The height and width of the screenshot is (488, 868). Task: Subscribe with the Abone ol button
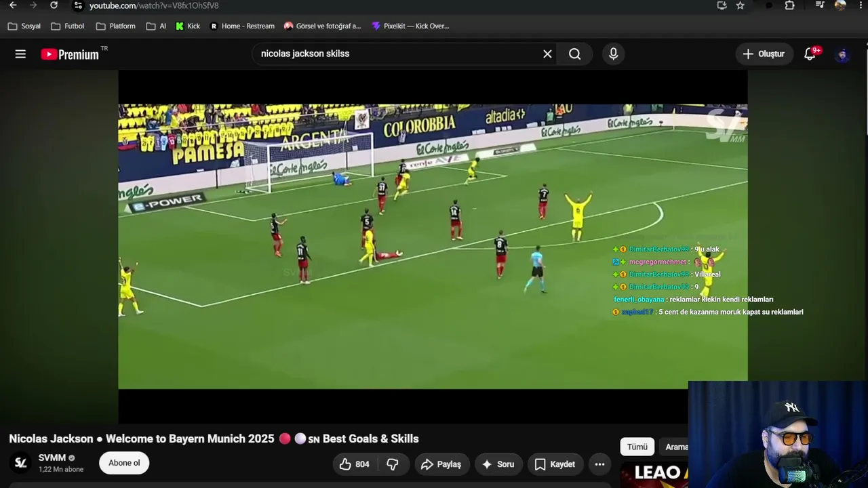click(x=124, y=463)
